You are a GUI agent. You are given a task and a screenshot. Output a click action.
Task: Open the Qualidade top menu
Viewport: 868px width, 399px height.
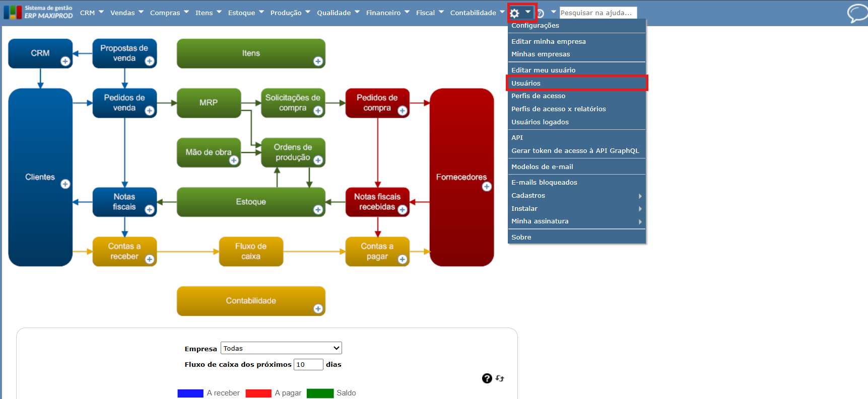(338, 13)
